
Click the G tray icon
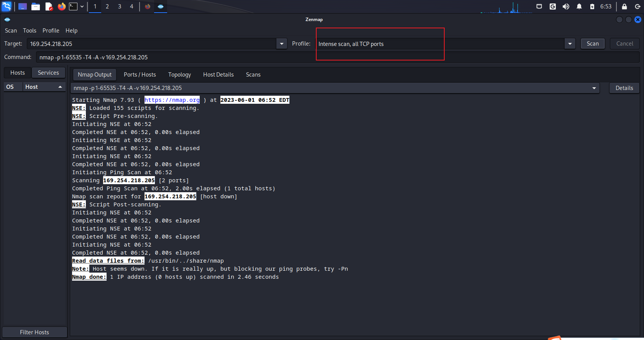pyautogui.click(x=552, y=7)
